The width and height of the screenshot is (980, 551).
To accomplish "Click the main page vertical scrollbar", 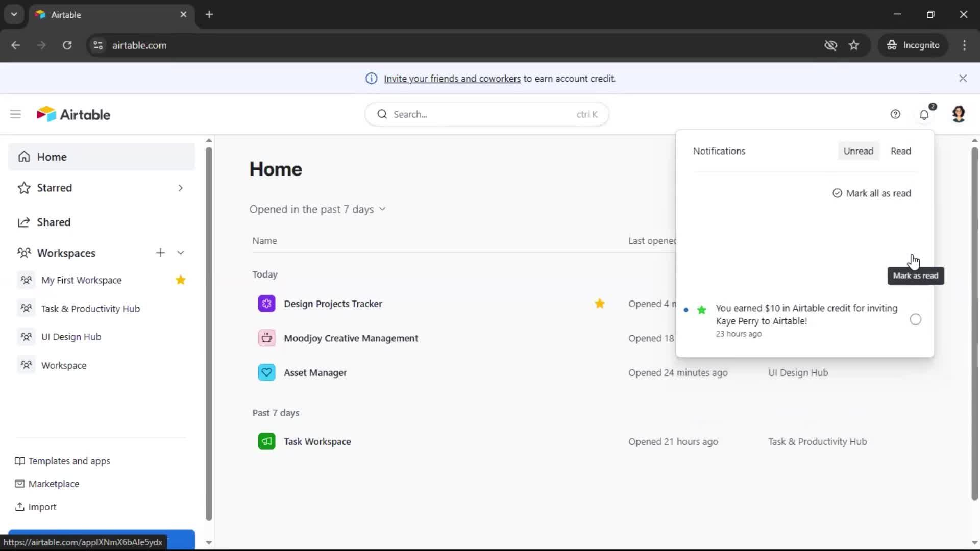I will (x=974, y=324).
